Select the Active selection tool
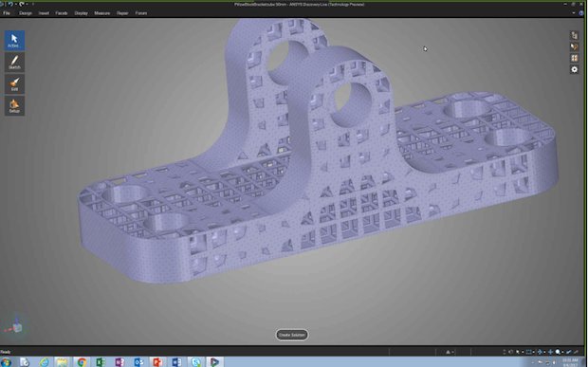 14,41
